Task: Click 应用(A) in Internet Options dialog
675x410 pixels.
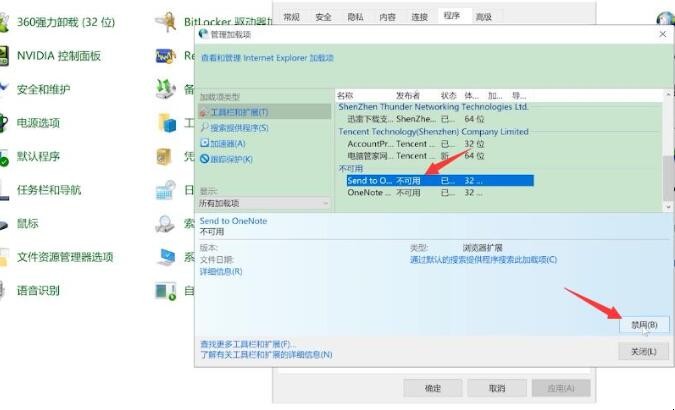Action: [561, 388]
